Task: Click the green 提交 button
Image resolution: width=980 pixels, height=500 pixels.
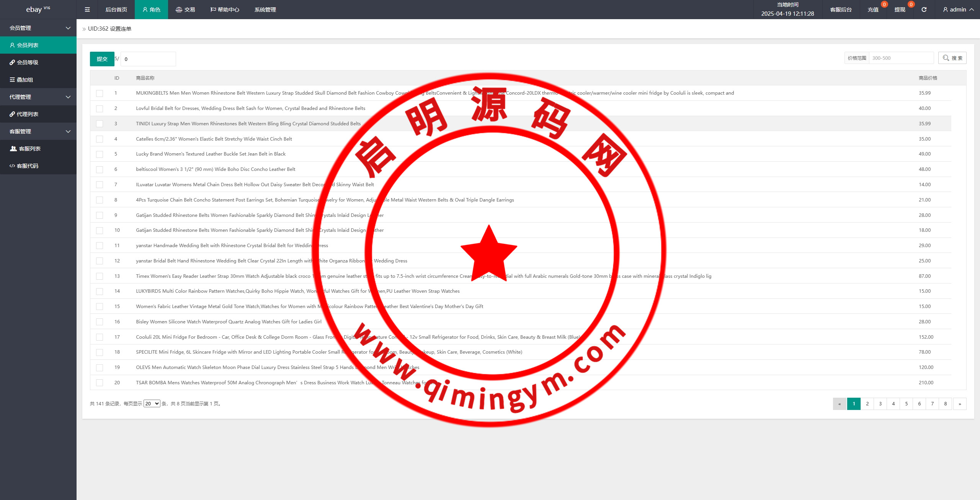Action: (102, 59)
